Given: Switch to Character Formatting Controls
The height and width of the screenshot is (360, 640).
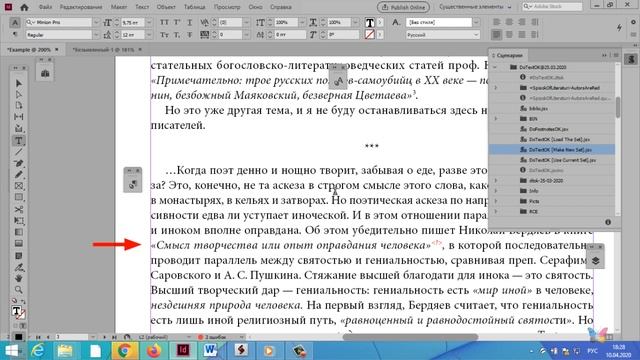Looking at the screenshot, I should pos(15,22).
